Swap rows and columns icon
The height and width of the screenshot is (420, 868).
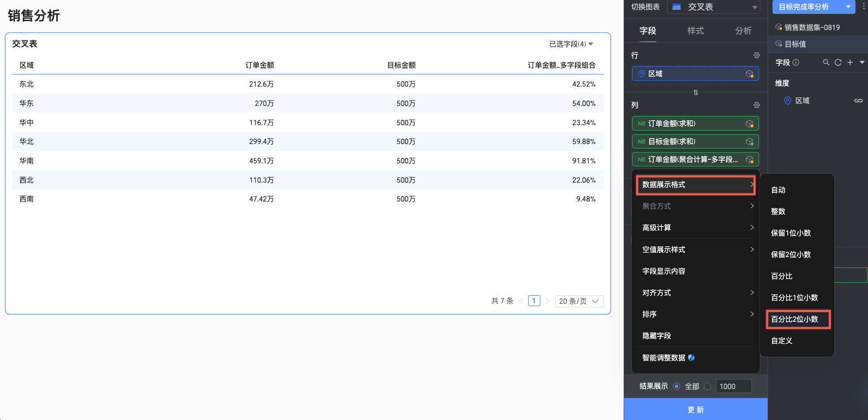tap(696, 92)
